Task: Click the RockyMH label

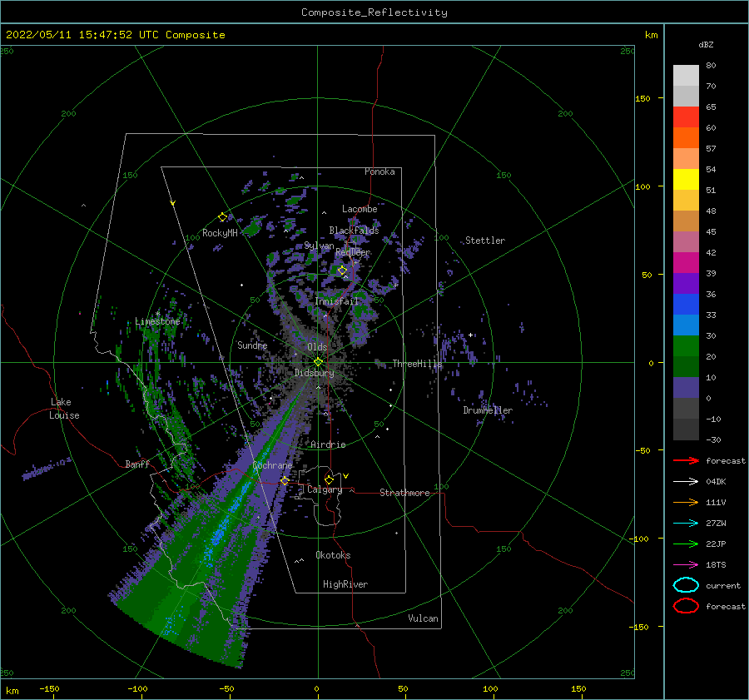Action: tap(220, 233)
